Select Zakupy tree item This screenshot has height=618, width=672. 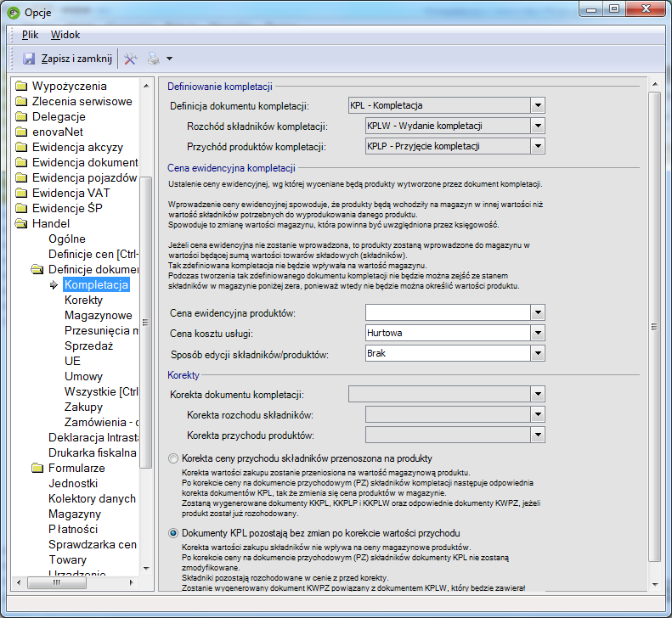coord(83,407)
